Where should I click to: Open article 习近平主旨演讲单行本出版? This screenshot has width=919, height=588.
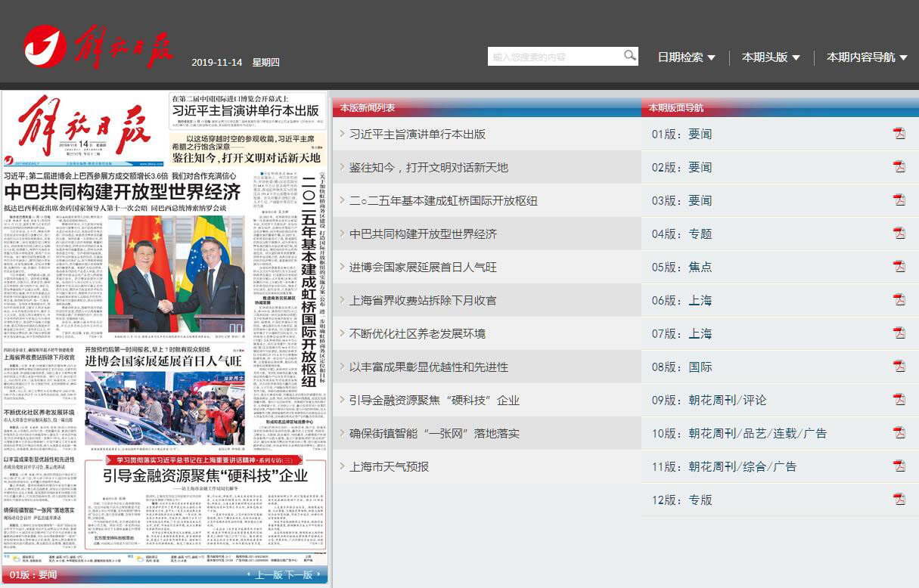(x=418, y=135)
